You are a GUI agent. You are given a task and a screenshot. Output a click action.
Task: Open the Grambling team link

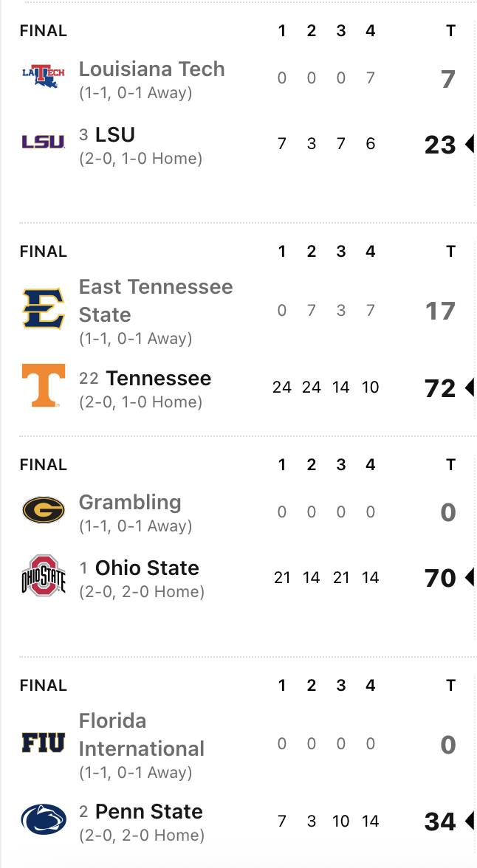coord(130,503)
